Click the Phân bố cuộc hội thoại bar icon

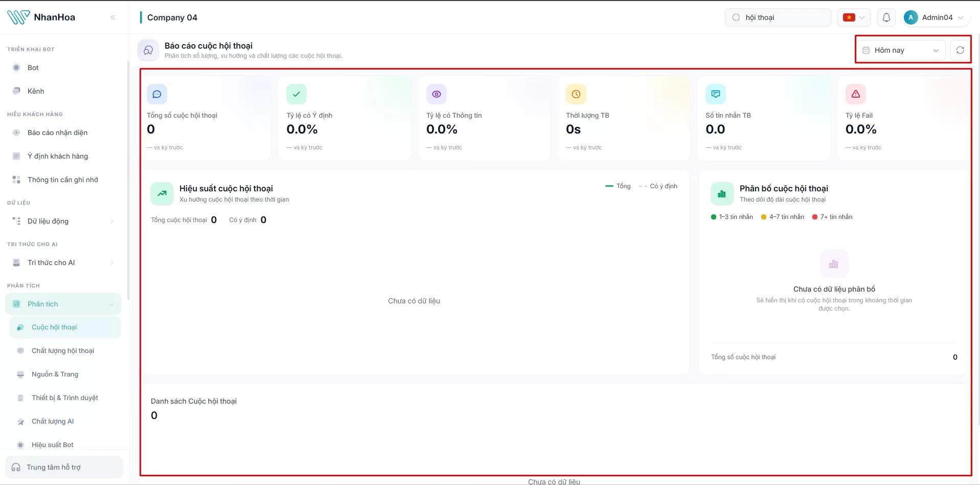pos(722,193)
